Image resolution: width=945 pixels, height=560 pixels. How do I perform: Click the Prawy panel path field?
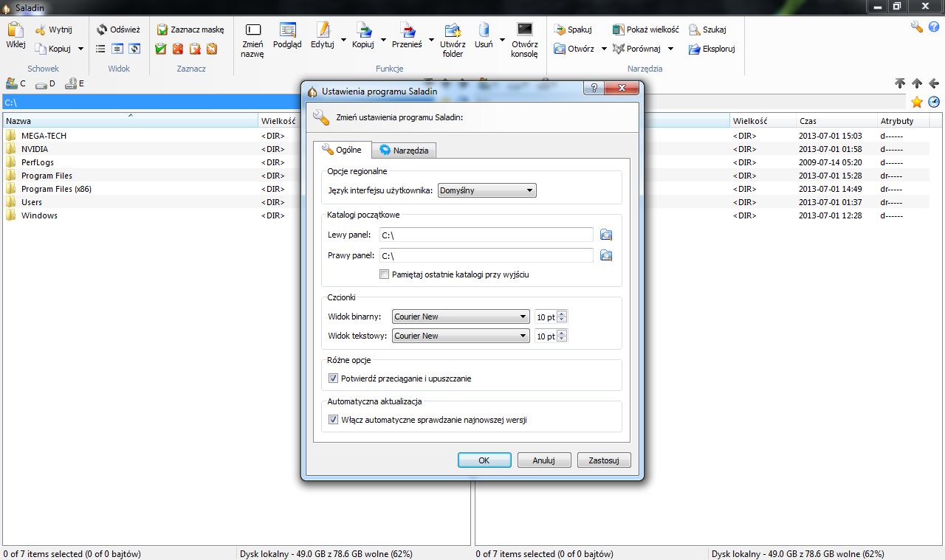point(486,255)
